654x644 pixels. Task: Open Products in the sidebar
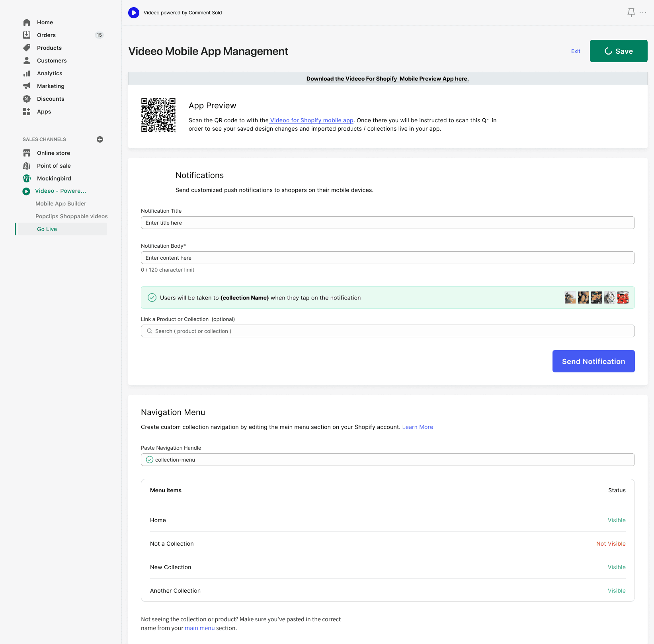(49, 48)
